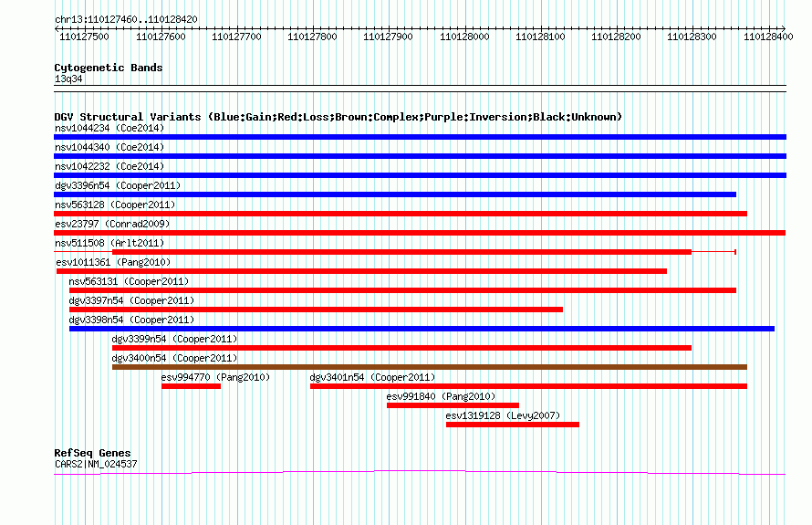Select the dgv3397n54 (Cooper2011) label

tap(131, 300)
